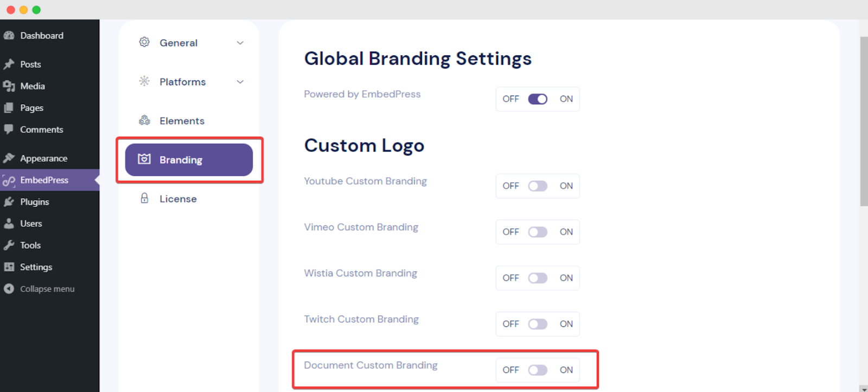The width and height of the screenshot is (868, 392).
Task: Click the ON label for Document Custom Branding
Action: (566, 370)
